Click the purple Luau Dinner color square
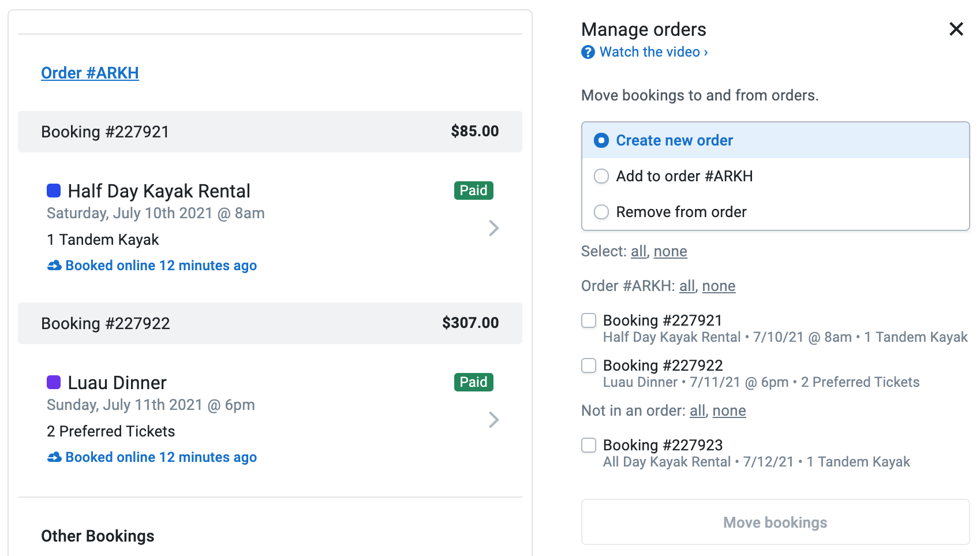Viewport: 980px width, 556px height. tap(54, 382)
